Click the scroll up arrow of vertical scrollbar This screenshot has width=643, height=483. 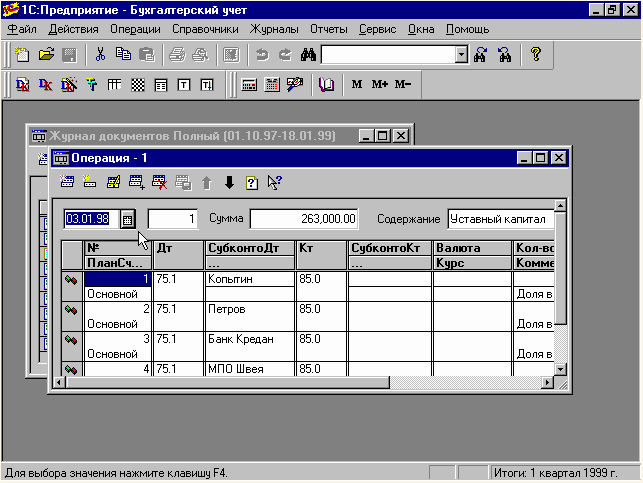[x=560, y=205]
